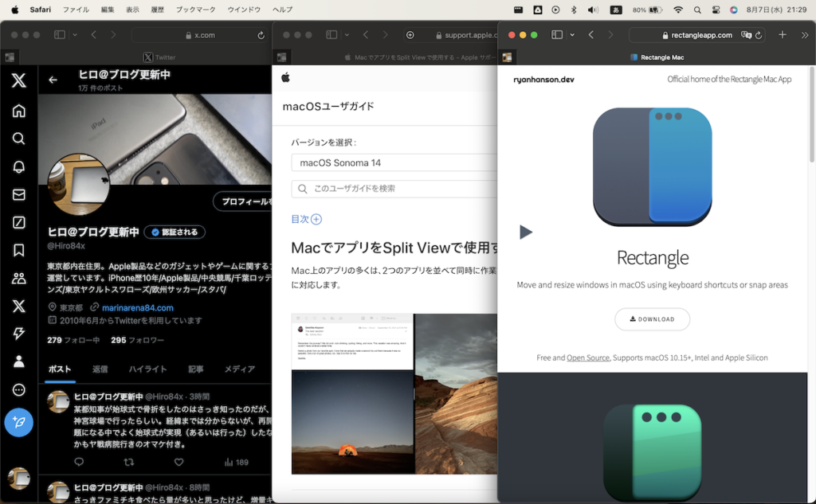Open Premium X icon in sidebar
The height and width of the screenshot is (504, 816).
(19, 306)
